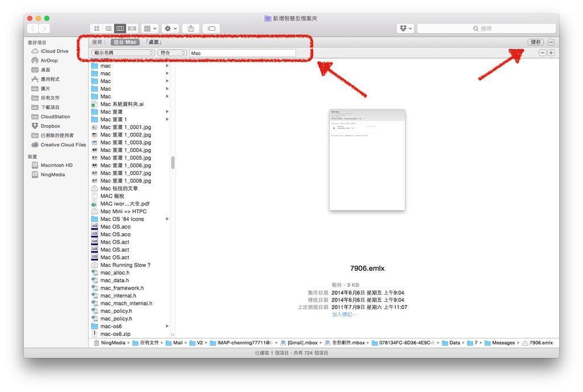Click Messages folder in the path bar
Viewport: 583px width, 392px height.
[x=500, y=343]
